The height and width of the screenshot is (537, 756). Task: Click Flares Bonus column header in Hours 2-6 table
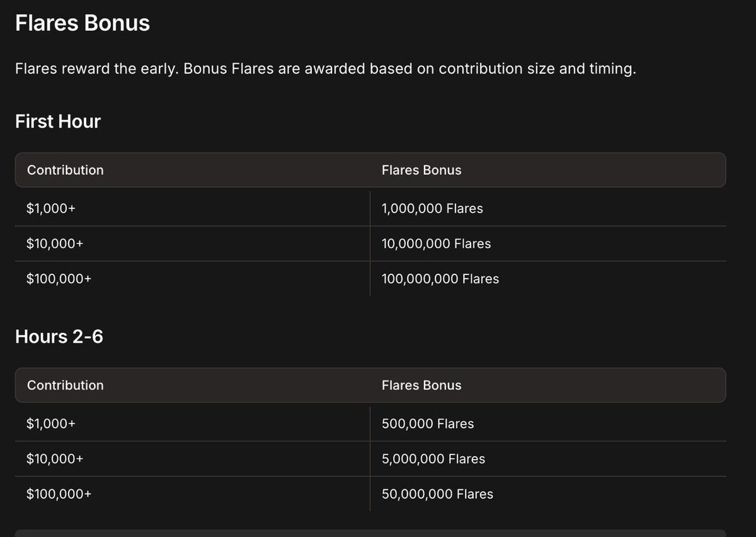coord(421,385)
